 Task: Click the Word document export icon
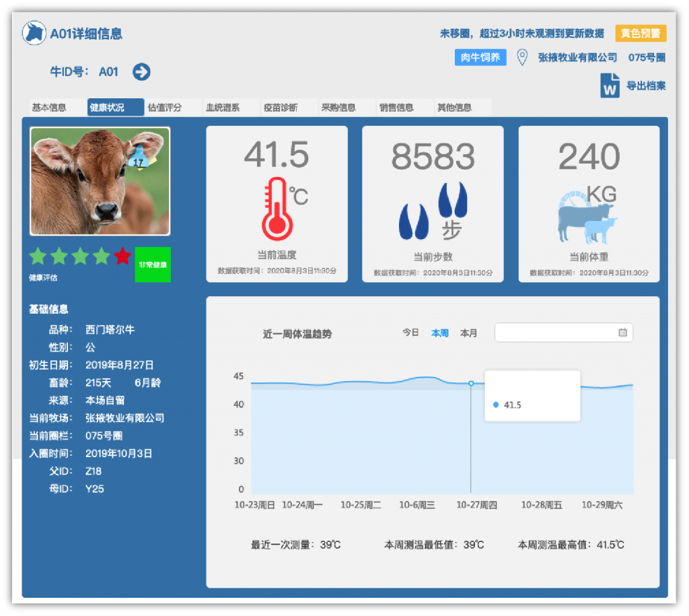tap(610, 85)
